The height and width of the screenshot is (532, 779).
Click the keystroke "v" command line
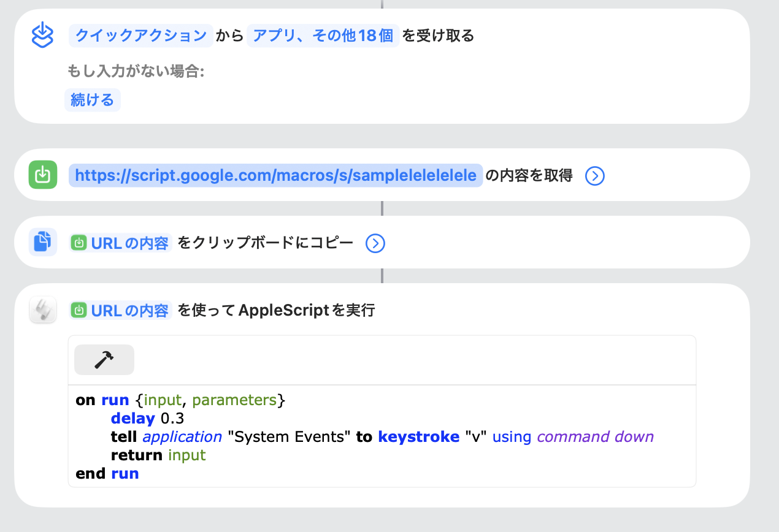(382, 437)
